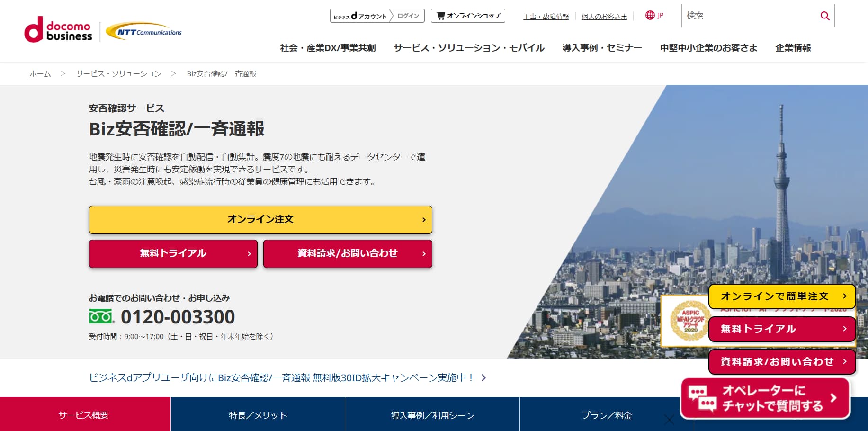Image resolution: width=868 pixels, height=431 pixels.
Task: Follow the 個人のお客さま link
Action: point(604,17)
